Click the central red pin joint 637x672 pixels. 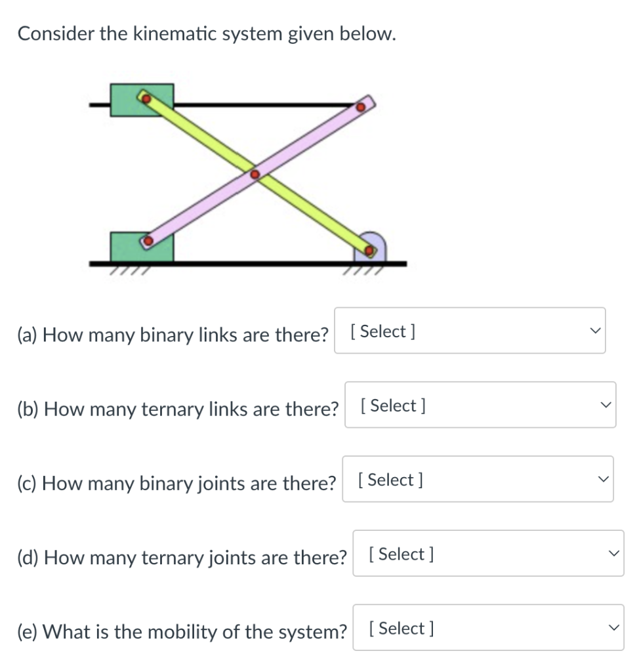click(255, 175)
